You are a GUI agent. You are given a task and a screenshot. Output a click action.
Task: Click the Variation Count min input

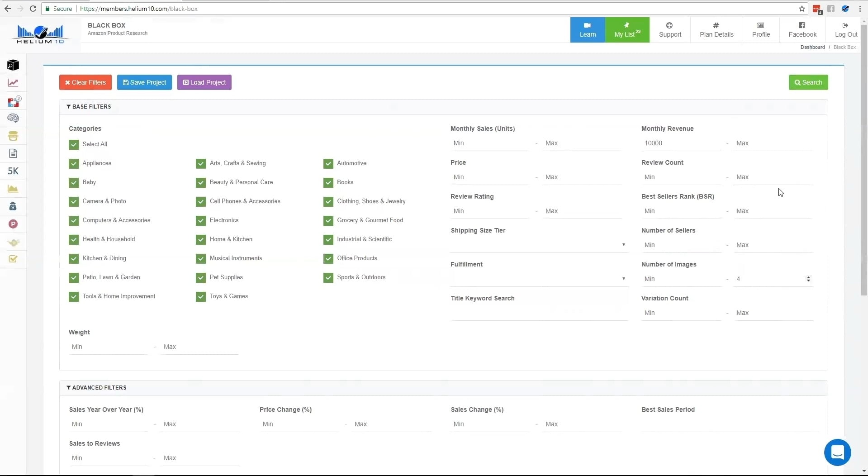[x=681, y=313]
